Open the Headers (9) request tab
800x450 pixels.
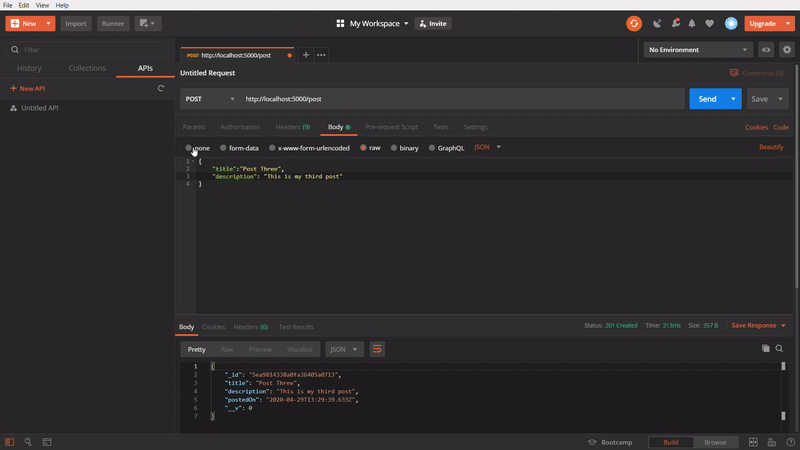pos(293,127)
